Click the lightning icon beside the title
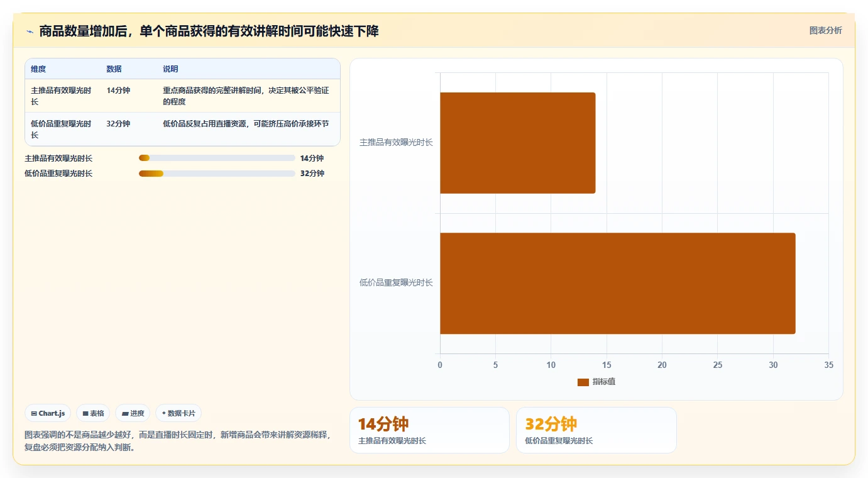868x478 pixels. (x=30, y=31)
